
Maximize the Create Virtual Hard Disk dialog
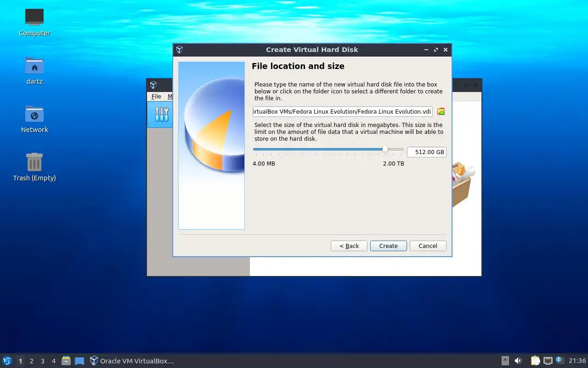click(x=436, y=50)
